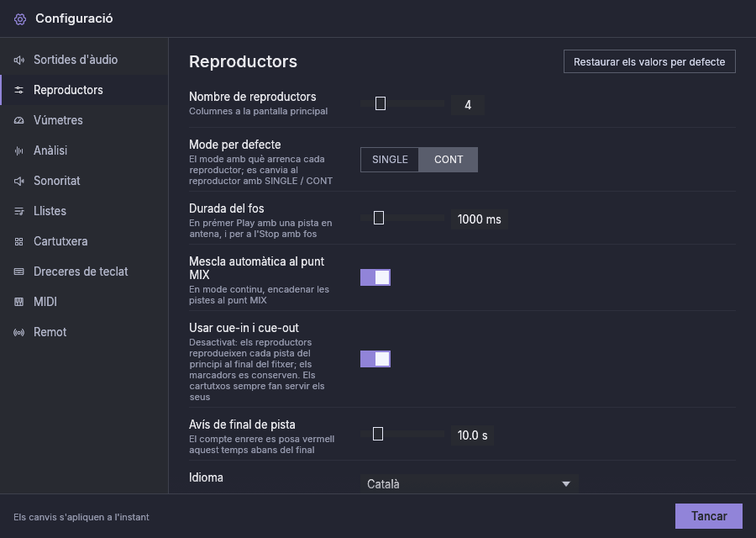Image resolution: width=756 pixels, height=538 pixels.
Task: Click the Configuració window title
Action: pos(74,18)
